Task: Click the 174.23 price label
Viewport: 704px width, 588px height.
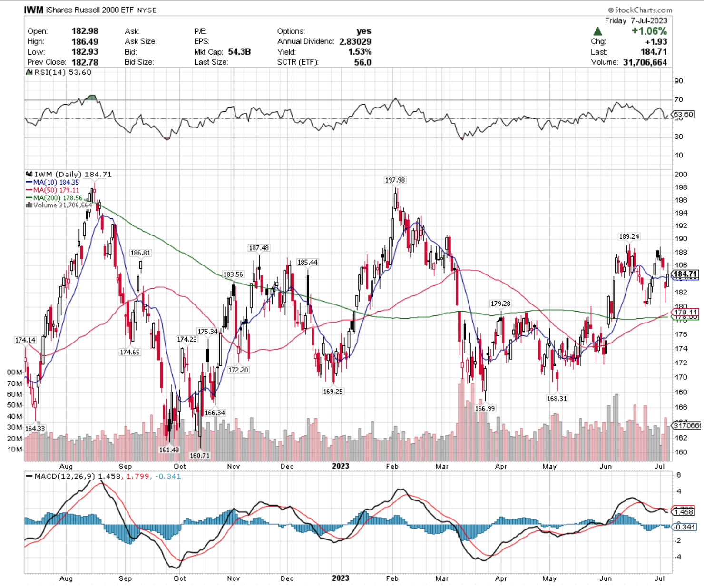Action: 186,340
